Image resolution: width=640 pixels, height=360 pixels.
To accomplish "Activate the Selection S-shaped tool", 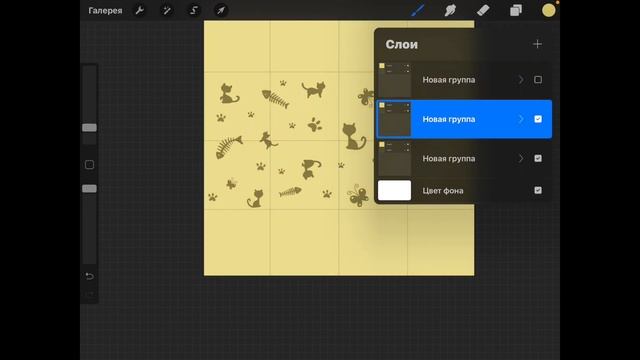I will click(194, 10).
